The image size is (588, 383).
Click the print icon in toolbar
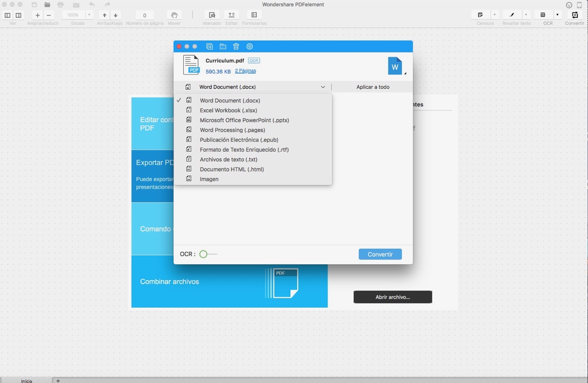click(x=61, y=5)
